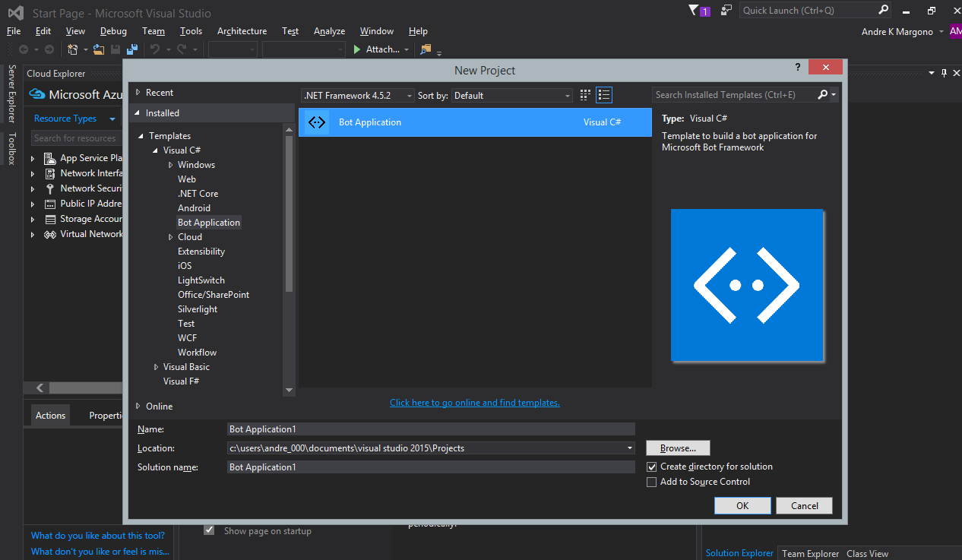Click the Open File toolbar icon

click(x=100, y=49)
